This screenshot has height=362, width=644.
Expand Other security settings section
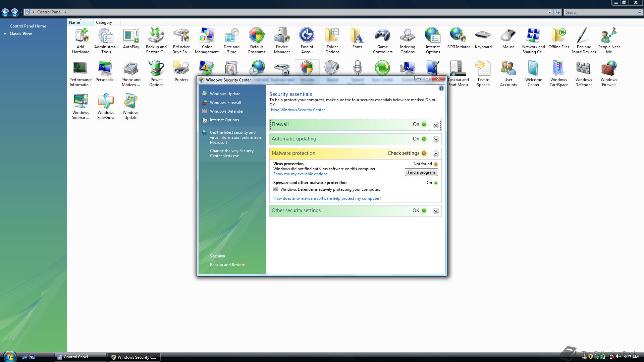point(436,211)
